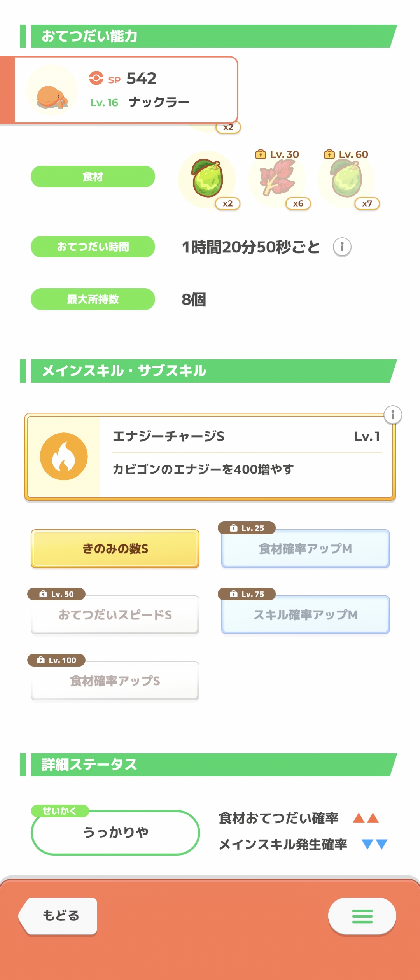This screenshot has width=420, height=980.
Task: Select locked 食材確率アップM sub skill
Action: point(306,549)
